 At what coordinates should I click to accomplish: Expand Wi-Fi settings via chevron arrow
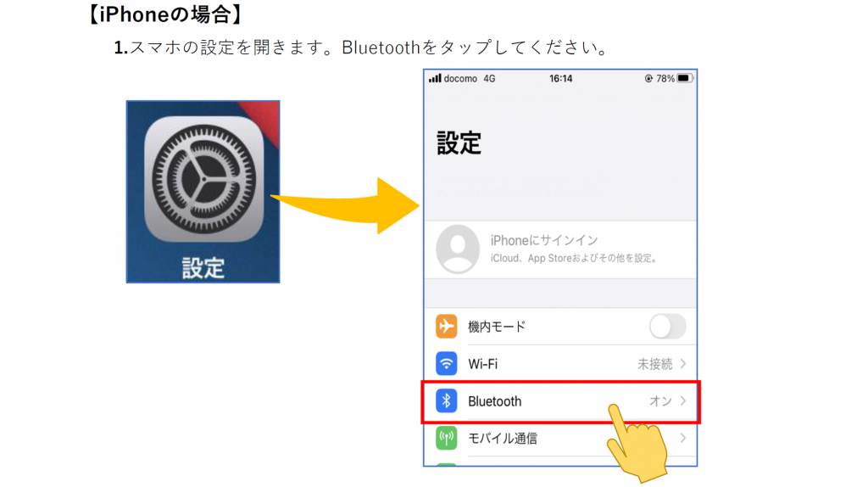[x=683, y=363]
